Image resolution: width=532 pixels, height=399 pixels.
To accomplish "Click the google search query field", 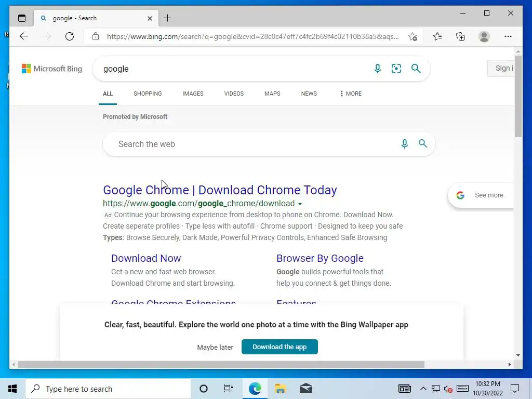I will tap(234, 69).
